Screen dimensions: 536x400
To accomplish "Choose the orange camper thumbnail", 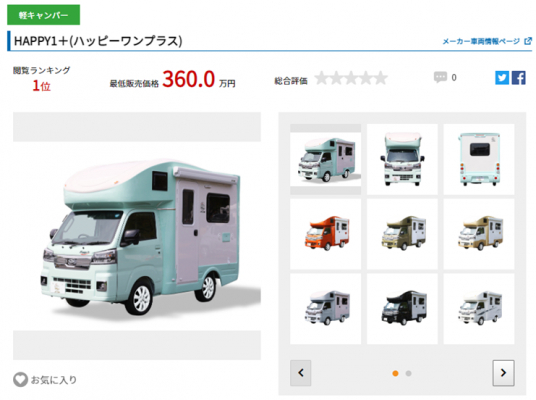I will (325, 234).
